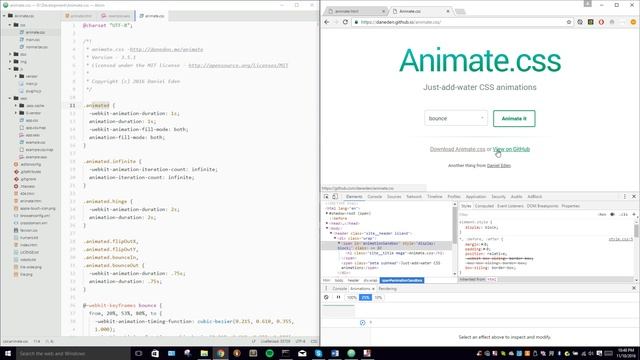This screenshot has height=360, width=640.
Task: Set animation playback speed to 10%
Action: click(x=378, y=297)
